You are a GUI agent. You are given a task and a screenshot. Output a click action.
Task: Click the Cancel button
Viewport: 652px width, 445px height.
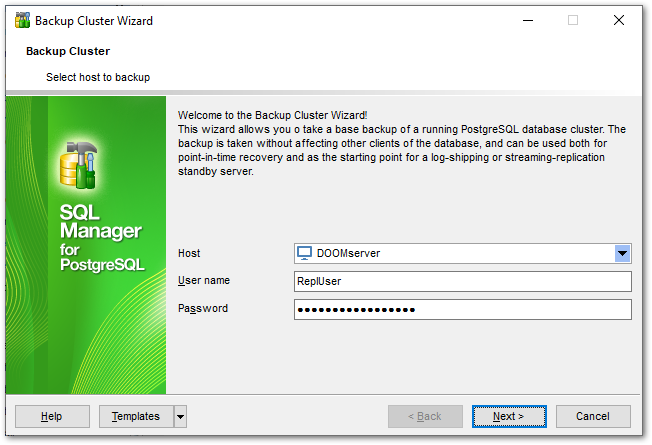pos(592,416)
